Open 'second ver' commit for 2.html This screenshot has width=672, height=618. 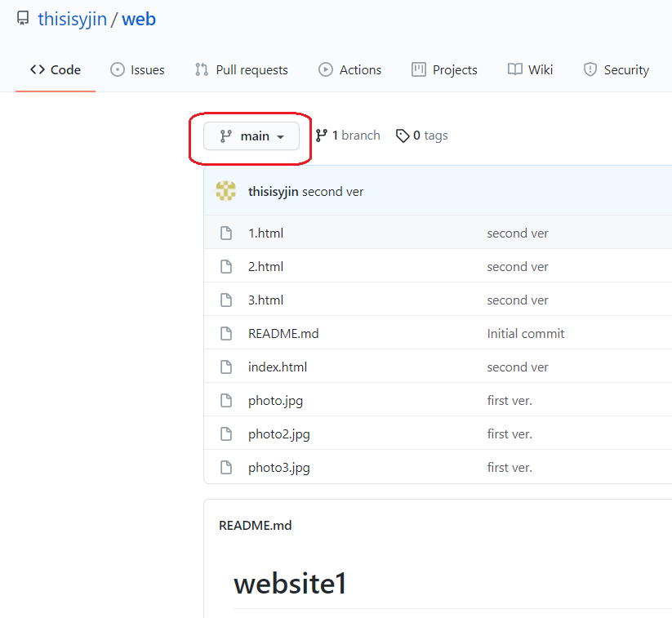pos(518,267)
